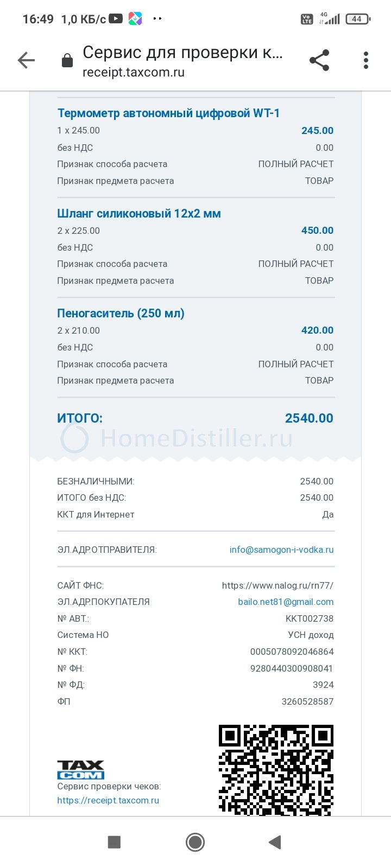Tap the padlock site security icon

[67, 60]
